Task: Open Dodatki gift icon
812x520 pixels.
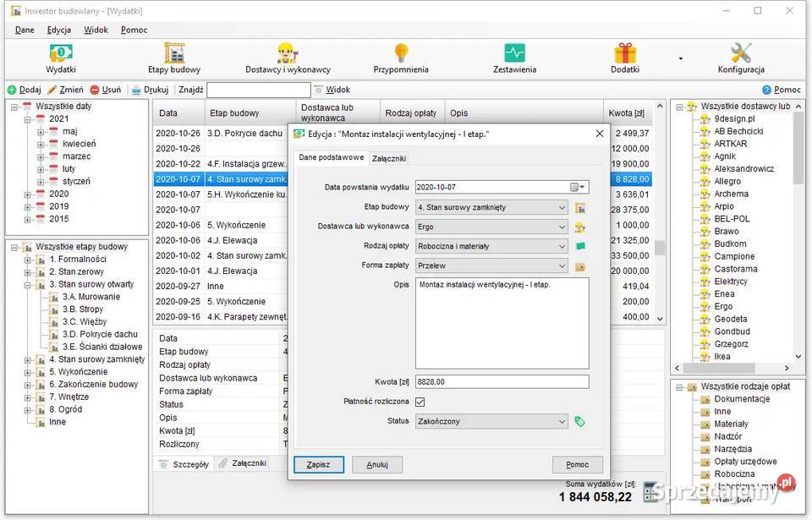Action: (x=625, y=57)
